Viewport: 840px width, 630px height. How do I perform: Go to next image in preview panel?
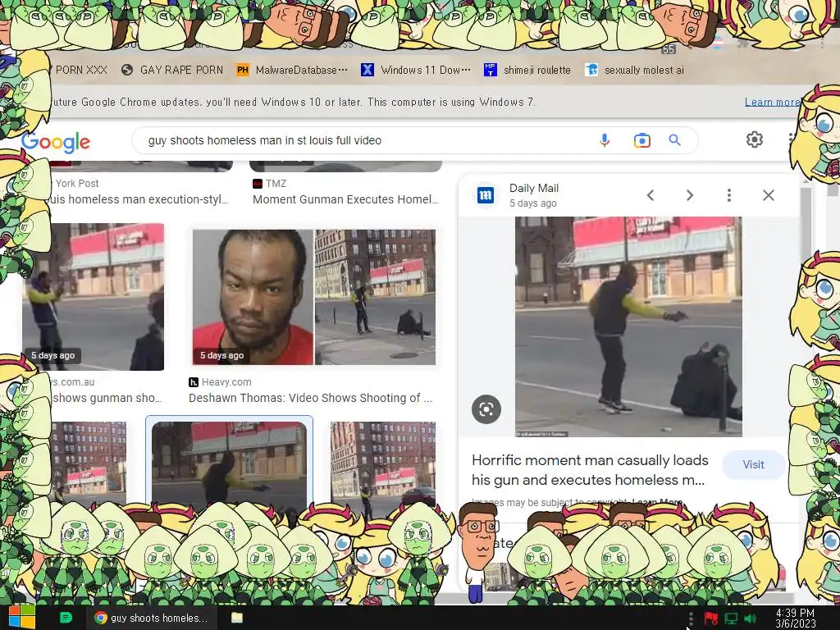(x=690, y=195)
